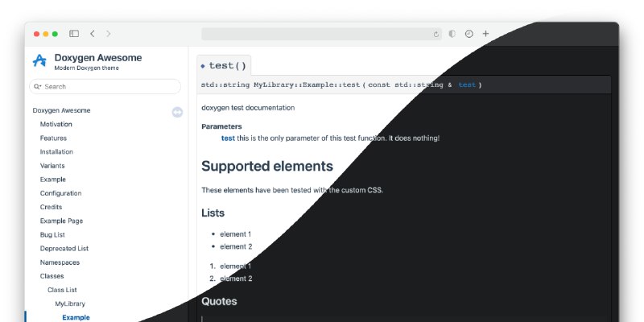Go forward with the right chevron
This screenshot has width=644, height=322.
pyautogui.click(x=109, y=34)
